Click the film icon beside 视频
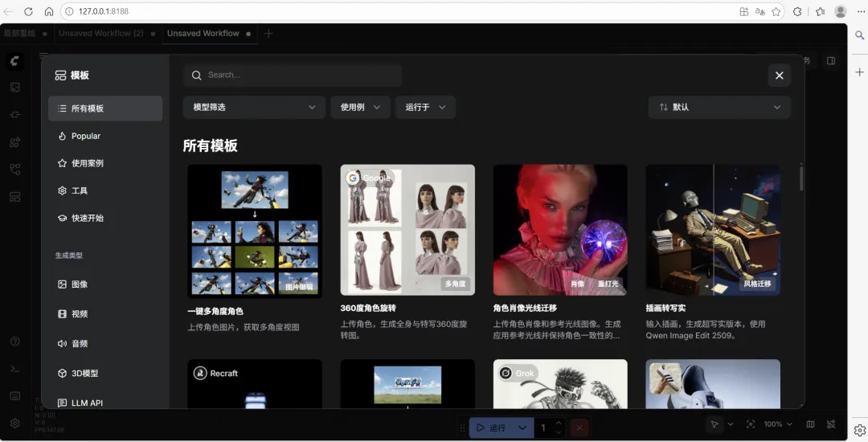Screen dimensions: 868x442 pyautogui.click(x=62, y=313)
